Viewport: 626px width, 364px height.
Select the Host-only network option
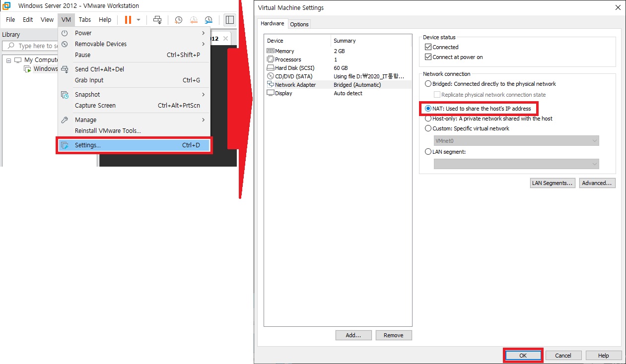tap(428, 119)
